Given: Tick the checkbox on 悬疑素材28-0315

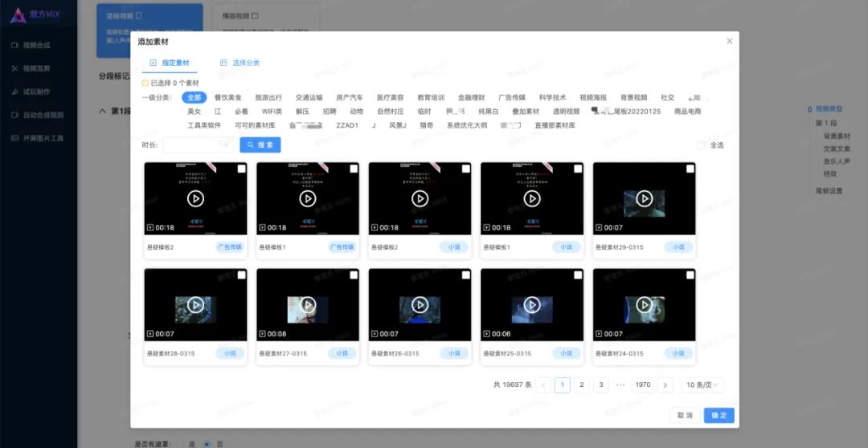Looking at the screenshot, I should tap(241, 275).
